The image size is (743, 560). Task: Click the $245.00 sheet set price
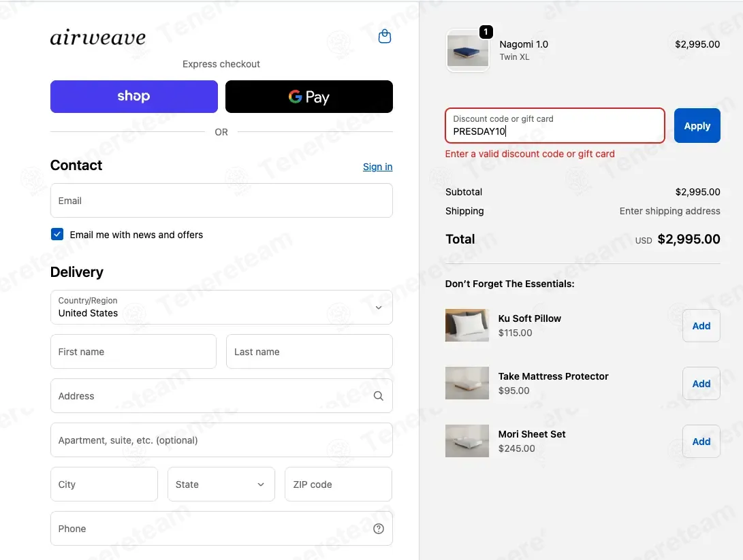point(516,448)
